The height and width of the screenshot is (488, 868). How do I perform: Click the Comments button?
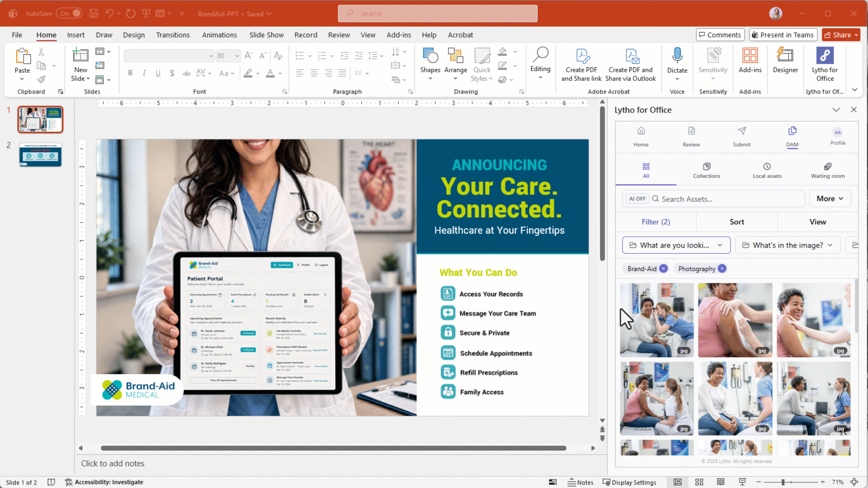tap(720, 35)
